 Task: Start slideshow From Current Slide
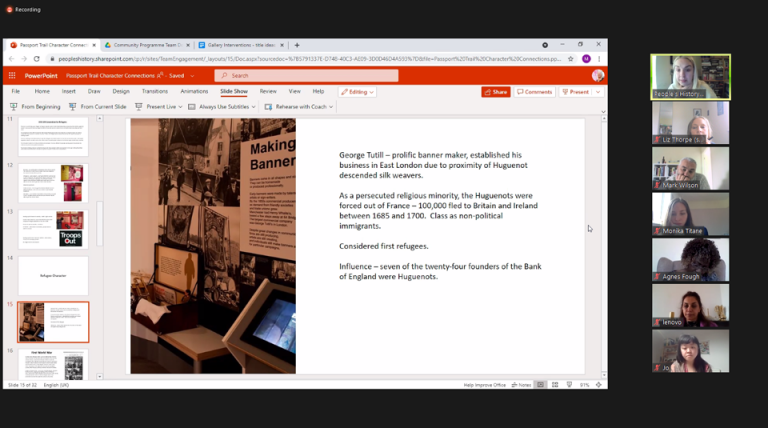(98, 106)
